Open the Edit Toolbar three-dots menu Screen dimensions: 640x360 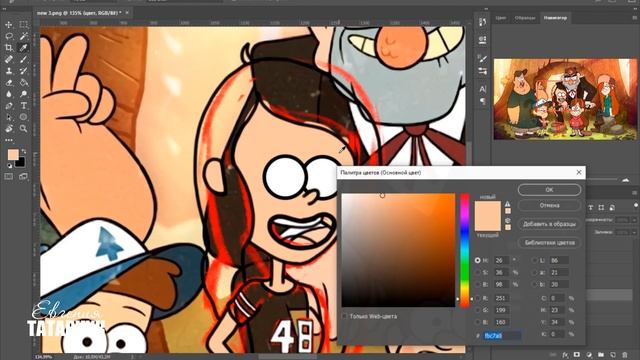coord(9,140)
